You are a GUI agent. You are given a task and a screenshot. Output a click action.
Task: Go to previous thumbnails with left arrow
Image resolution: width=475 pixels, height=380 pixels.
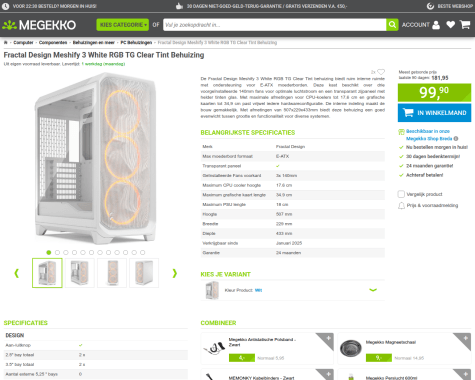coord(17,273)
